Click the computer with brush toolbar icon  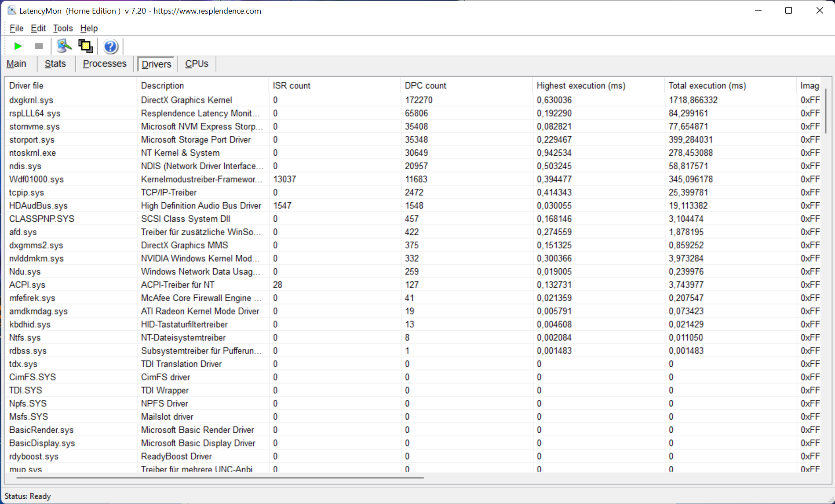point(64,46)
